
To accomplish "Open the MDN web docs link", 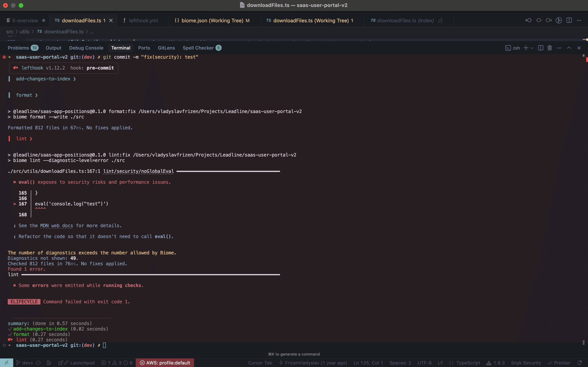I will pos(56,225).
